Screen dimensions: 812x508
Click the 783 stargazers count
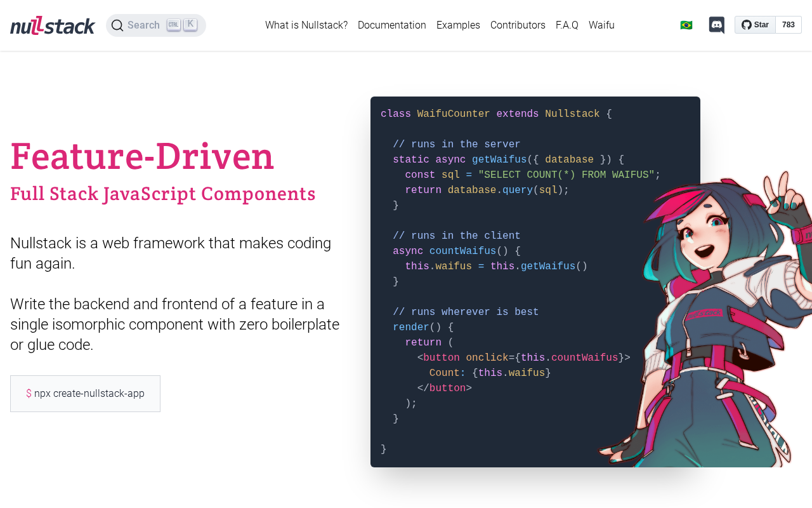[788, 25]
